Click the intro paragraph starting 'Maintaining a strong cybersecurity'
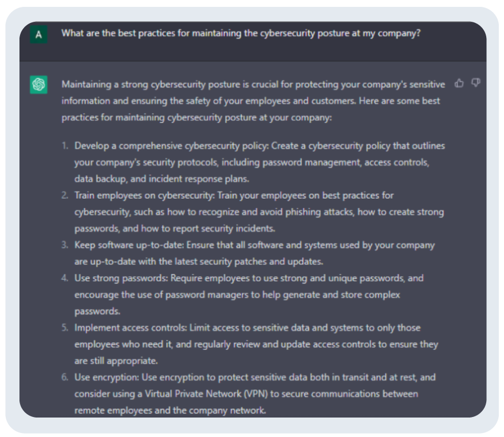 [x=253, y=101]
